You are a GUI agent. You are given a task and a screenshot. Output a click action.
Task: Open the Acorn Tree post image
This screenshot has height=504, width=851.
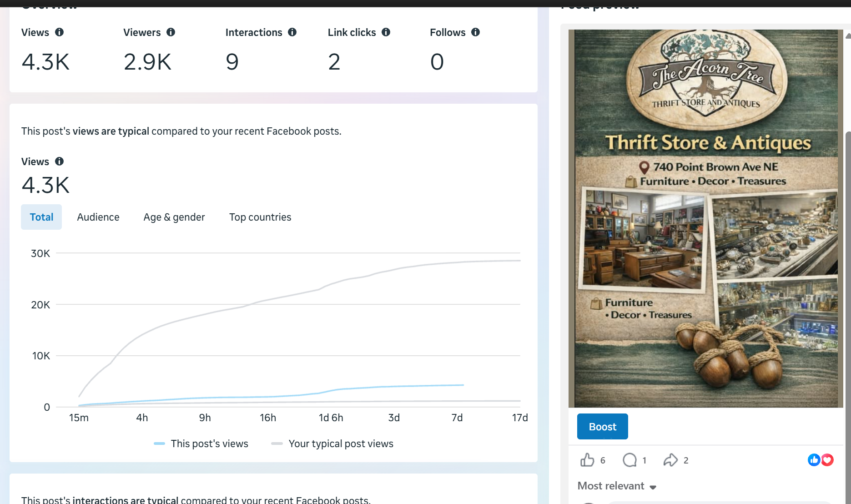[706, 218]
